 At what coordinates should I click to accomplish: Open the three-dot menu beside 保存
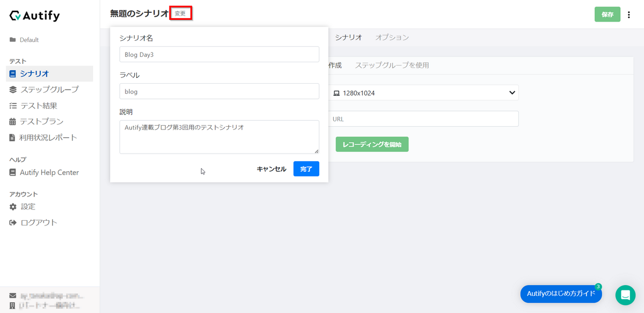[x=629, y=14]
